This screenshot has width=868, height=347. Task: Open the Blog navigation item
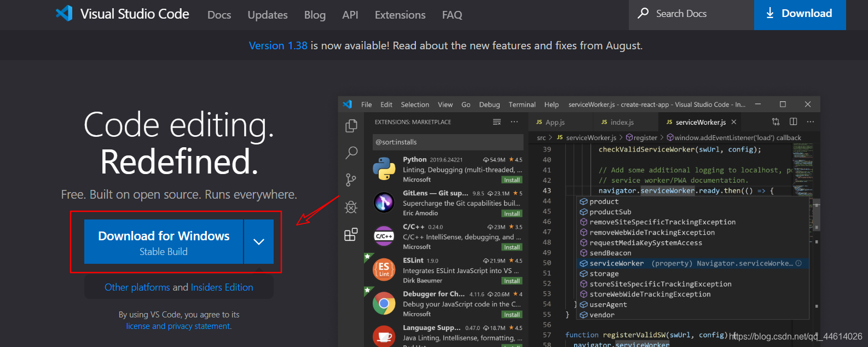tap(315, 15)
